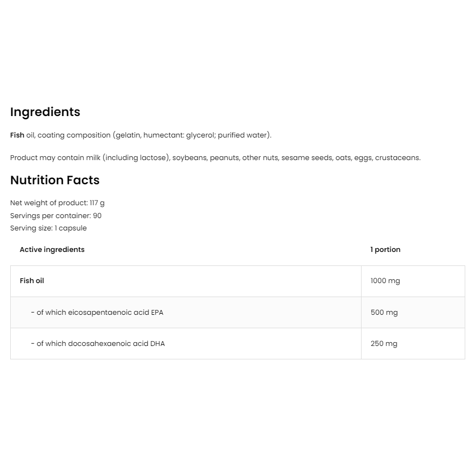Click the coating composition ingredients sentence

[141, 135]
